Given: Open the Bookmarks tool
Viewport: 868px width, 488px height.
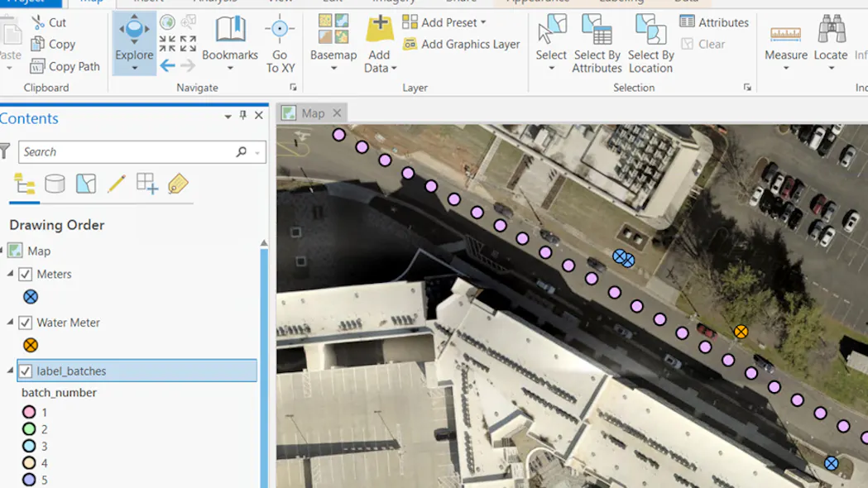Looking at the screenshot, I should (230, 44).
